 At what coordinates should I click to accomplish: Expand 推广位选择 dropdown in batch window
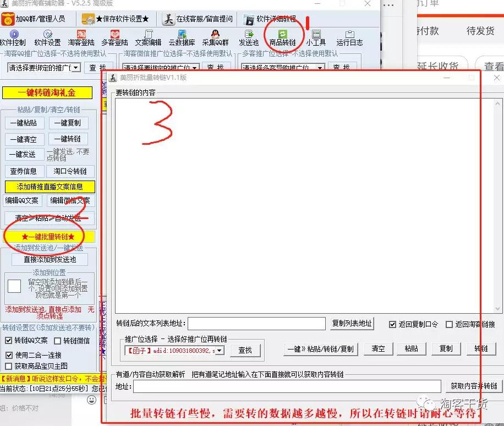(220, 351)
